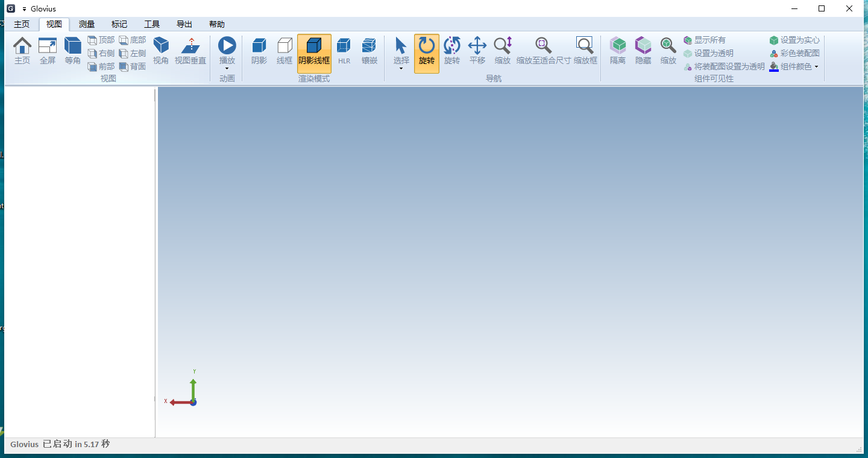The height and width of the screenshot is (458, 868).
Task: Select the 右侧 right view
Action: (x=101, y=53)
